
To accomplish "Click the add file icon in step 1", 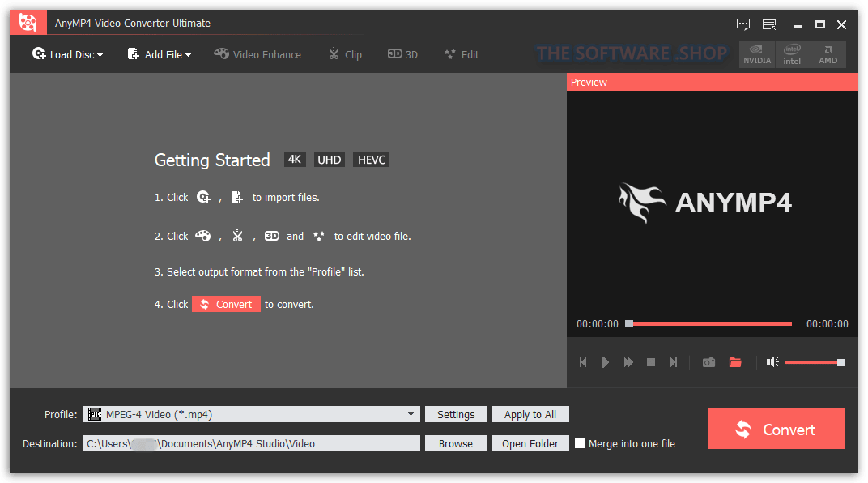I will pos(237,197).
